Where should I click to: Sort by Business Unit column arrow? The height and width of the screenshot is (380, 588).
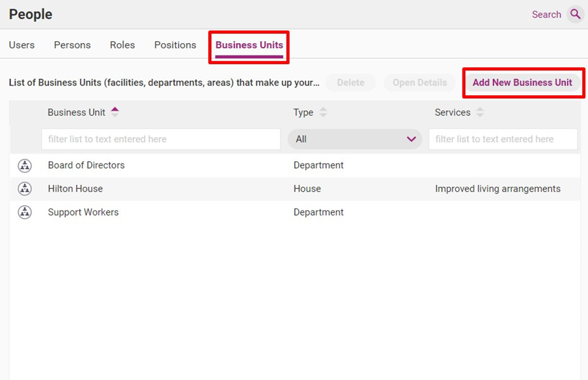coord(115,112)
